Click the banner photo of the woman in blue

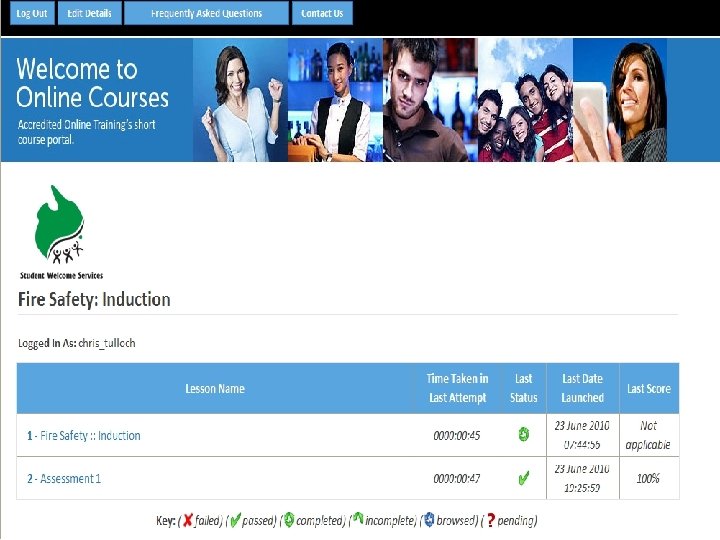tap(241, 100)
